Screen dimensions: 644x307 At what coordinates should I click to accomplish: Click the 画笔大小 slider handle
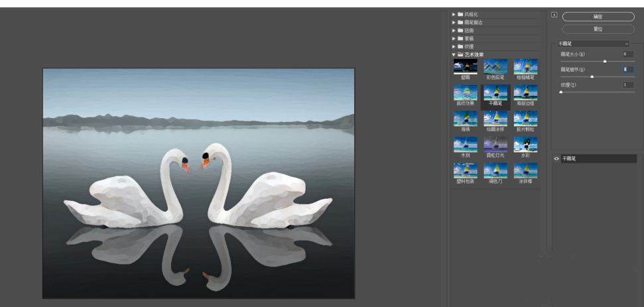tap(604, 61)
